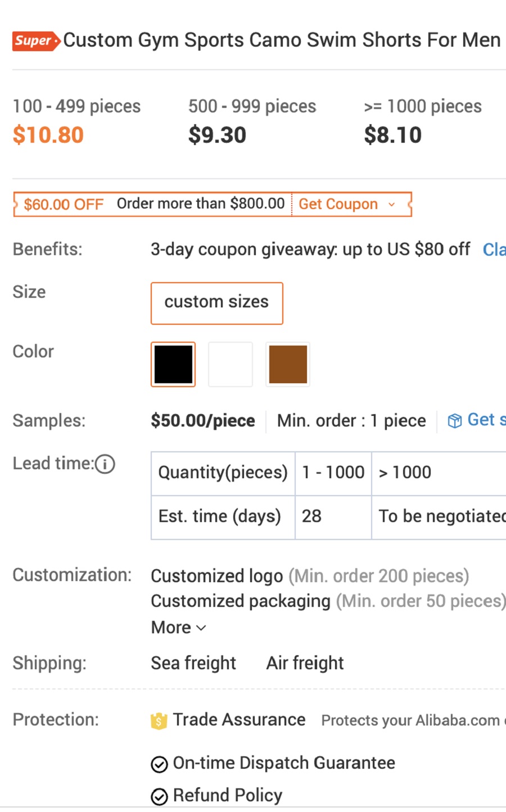Viewport: 506px width, 812px height.
Task: Choose the brown color swatch
Action: point(288,364)
